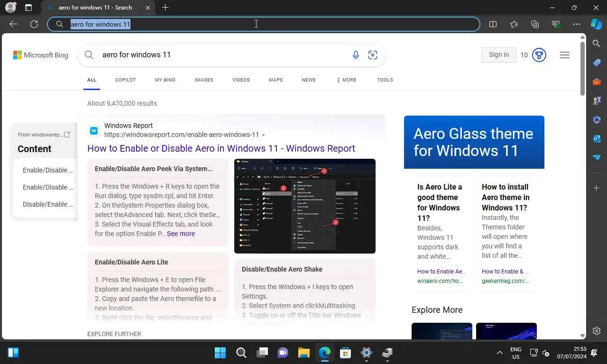Open File Explorer from taskbar
The width and height of the screenshot is (607, 364).
point(304,353)
